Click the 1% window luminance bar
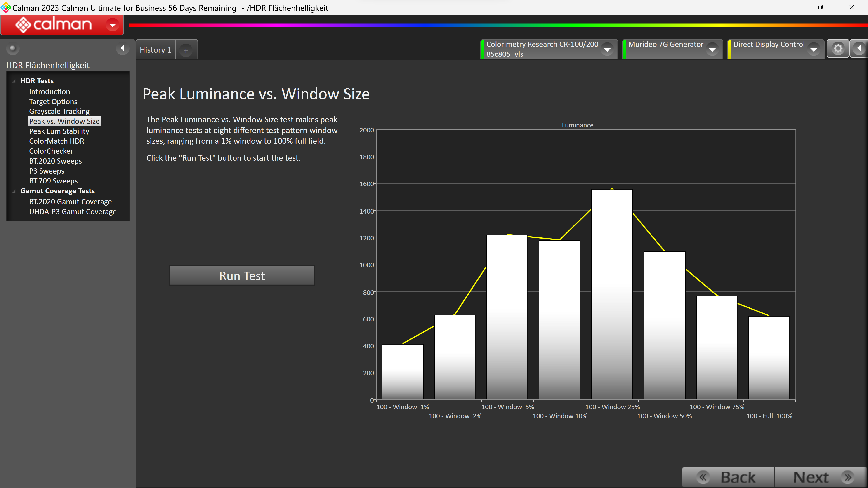 [x=402, y=372]
